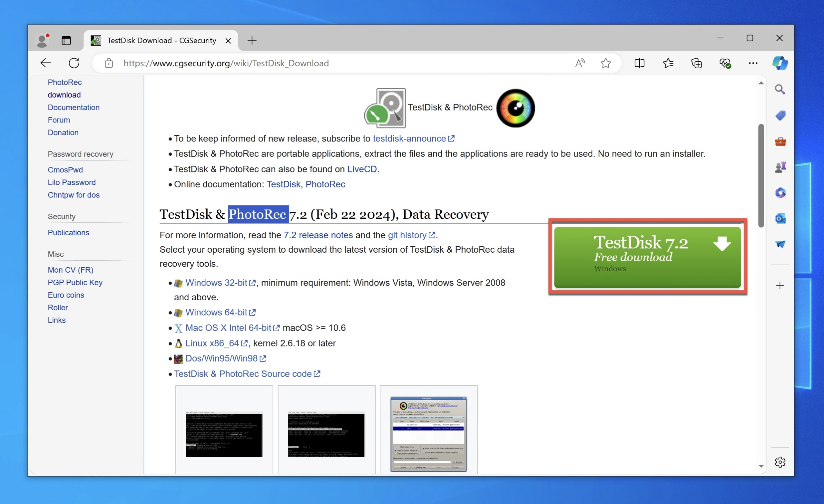The image size is (824, 504).
Task: Open the tab actions menu
Action: tap(66, 40)
